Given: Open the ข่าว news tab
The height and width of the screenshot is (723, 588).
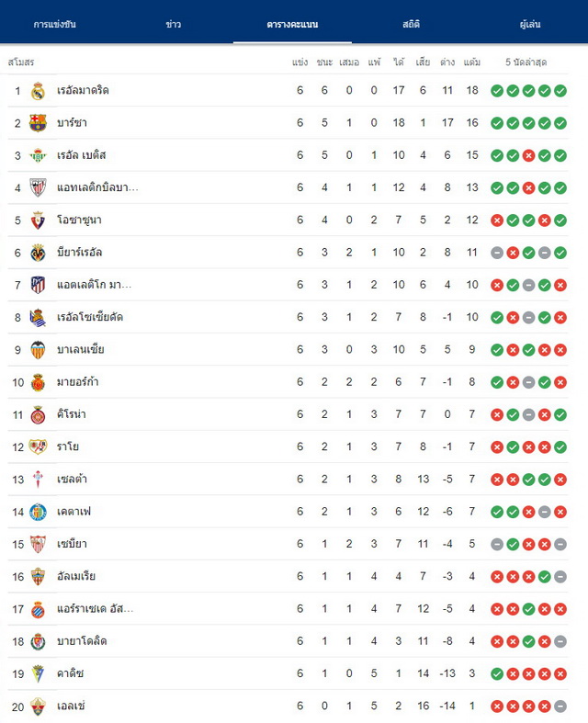Looking at the screenshot, I should coord(174,25).
